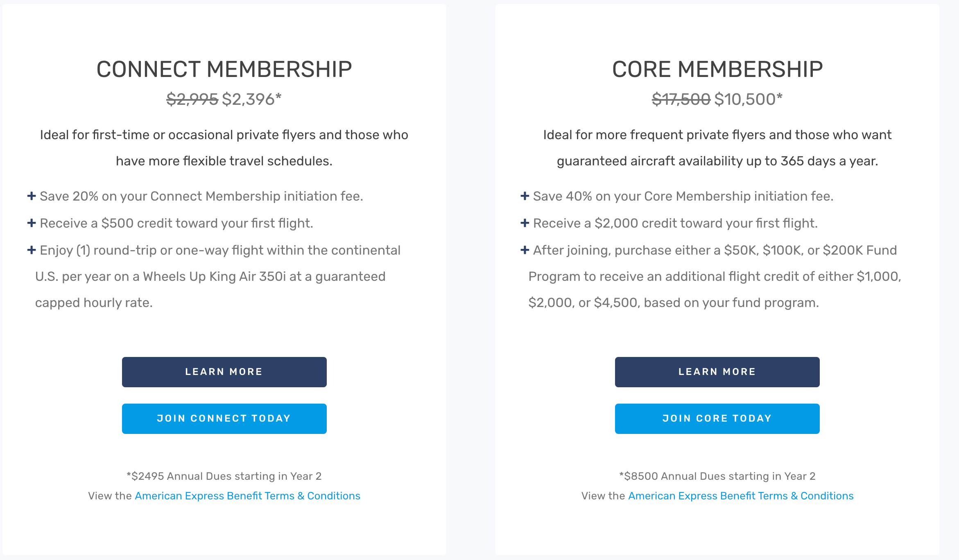959x560 pixels.
Task: Open Learn More under Core Membership
Action: click(717, 372)
